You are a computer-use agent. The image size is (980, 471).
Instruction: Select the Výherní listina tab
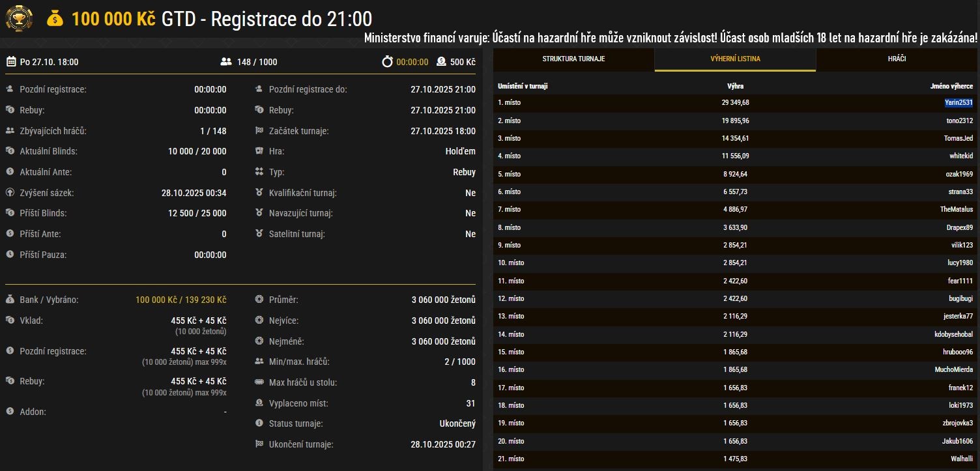[x=735, y=59]
